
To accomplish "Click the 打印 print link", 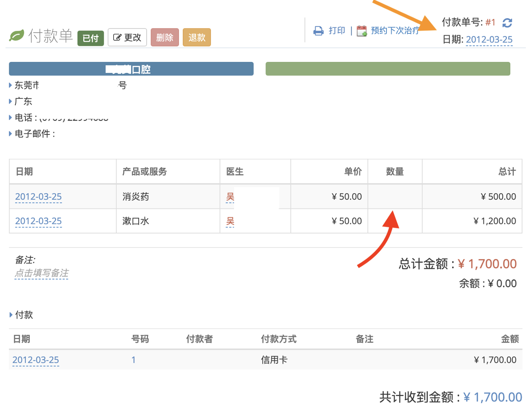I will pos(337,30).
